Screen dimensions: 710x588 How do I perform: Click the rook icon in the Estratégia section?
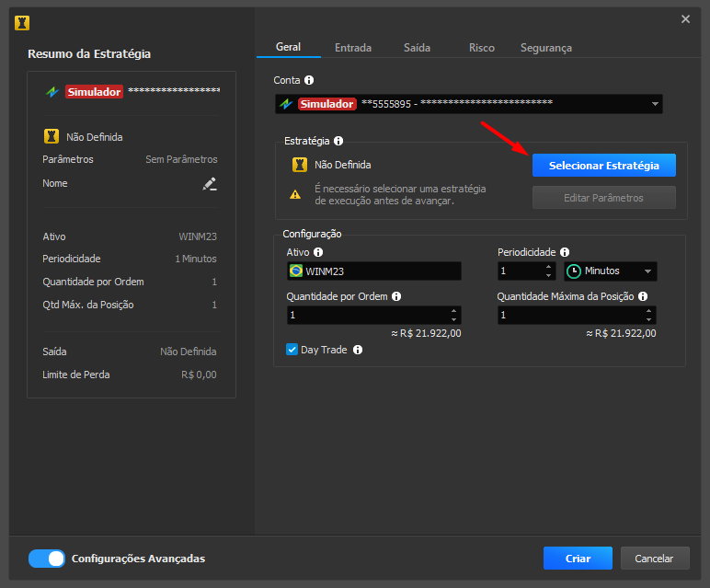299,165
